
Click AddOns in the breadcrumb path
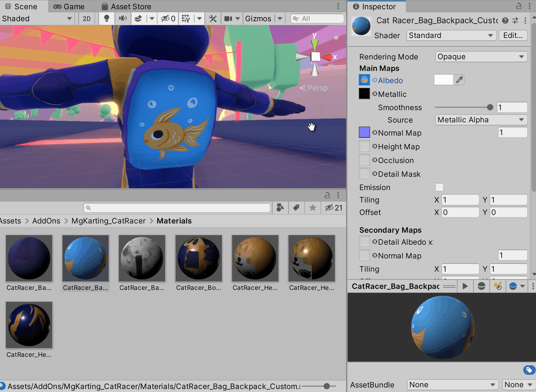(46, 221)
